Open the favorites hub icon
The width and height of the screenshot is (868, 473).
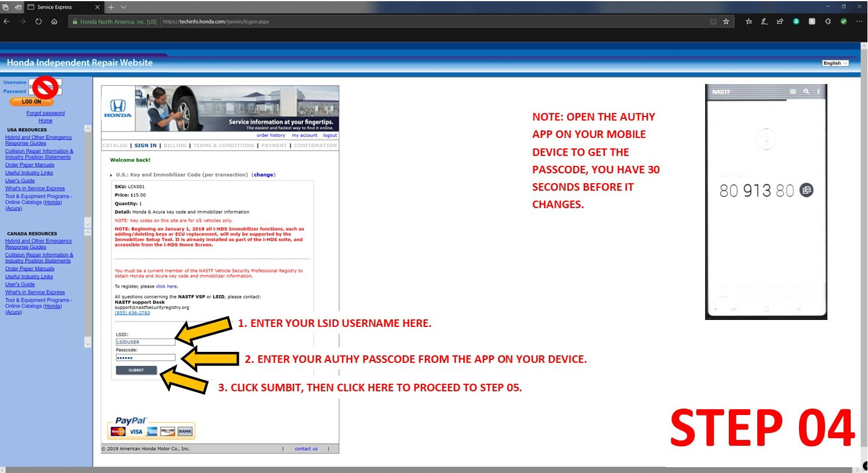(749, 21)
